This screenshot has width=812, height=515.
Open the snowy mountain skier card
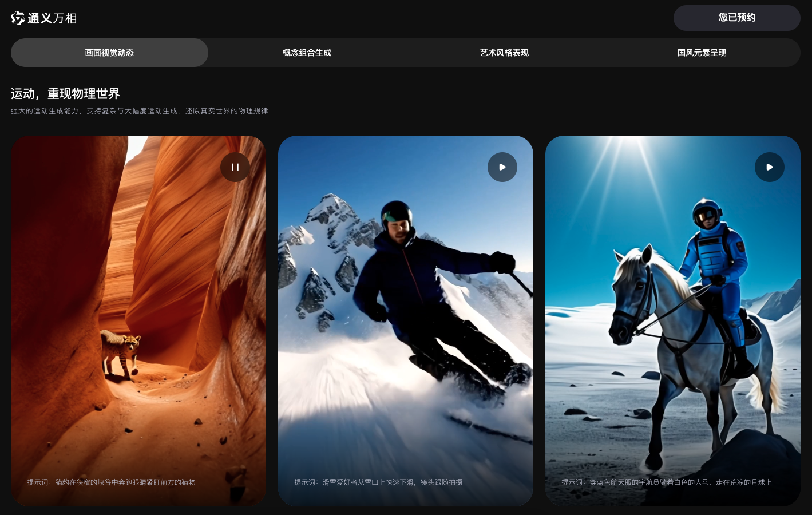coord(406,320)
